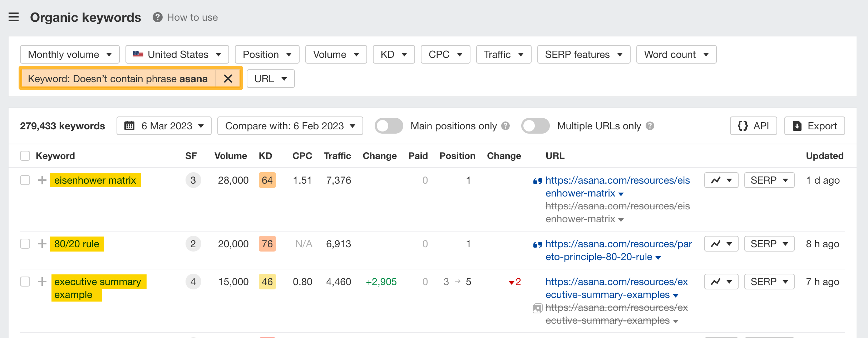Click the KD 46 difficulty badge
The width and height of the screenshot is (868, 338).
pos(267,282)
